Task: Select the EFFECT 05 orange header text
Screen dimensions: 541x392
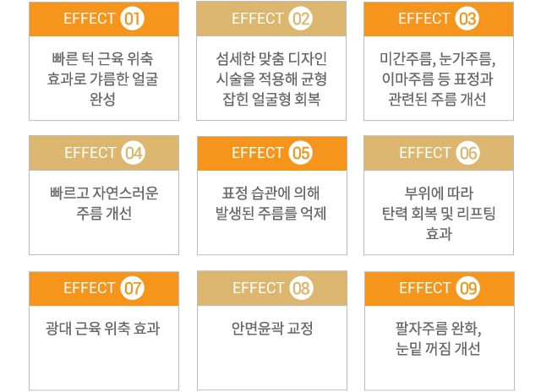Action: tap(272, 153)
